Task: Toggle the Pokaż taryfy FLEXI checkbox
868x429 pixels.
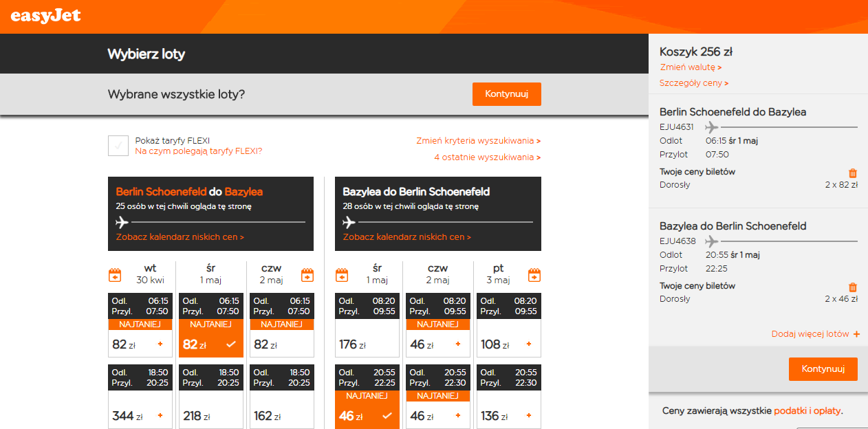Action: click(118, 146)
